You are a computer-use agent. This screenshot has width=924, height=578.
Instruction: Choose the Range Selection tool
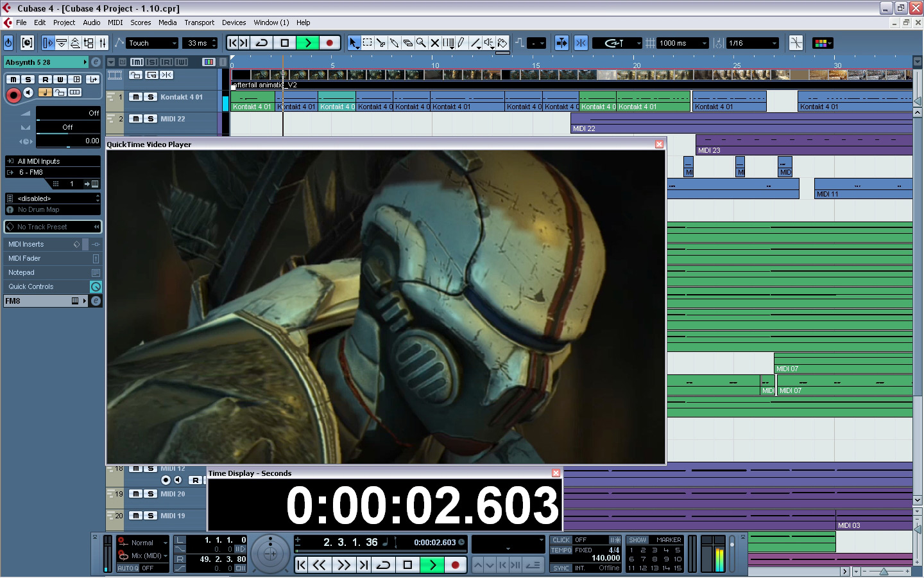pos(367,43)
